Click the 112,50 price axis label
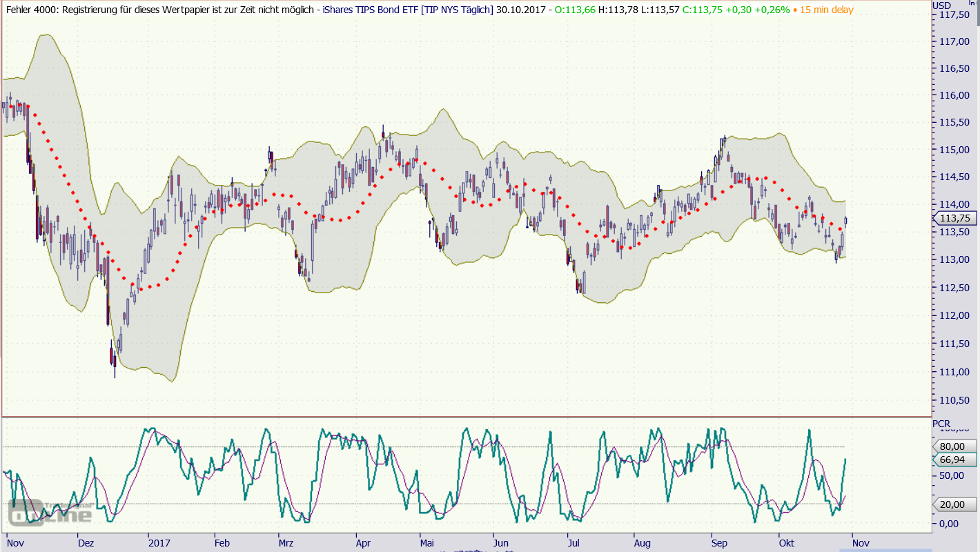 953,288
